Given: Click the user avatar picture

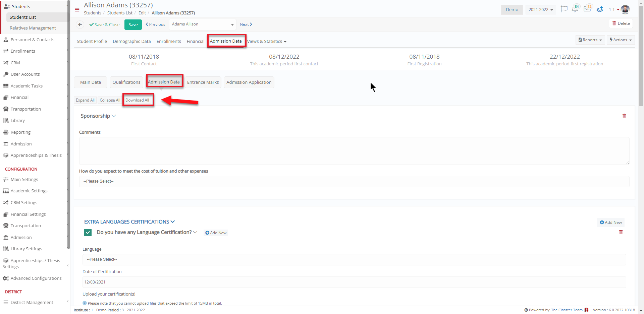Looking at the screenshot, I should tap(625, 9).
